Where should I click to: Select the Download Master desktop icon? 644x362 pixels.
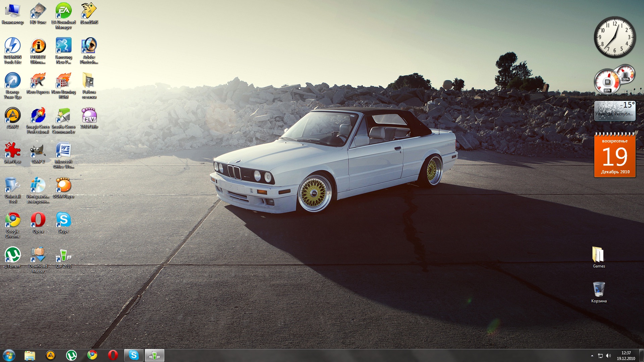pos(38,255)
